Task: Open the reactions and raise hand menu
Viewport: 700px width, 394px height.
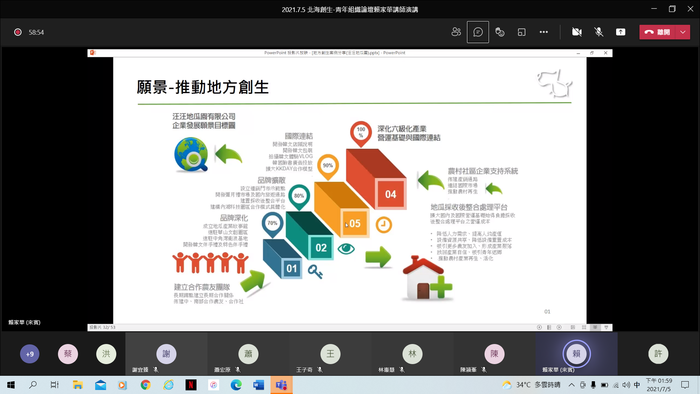Action: 500,32
